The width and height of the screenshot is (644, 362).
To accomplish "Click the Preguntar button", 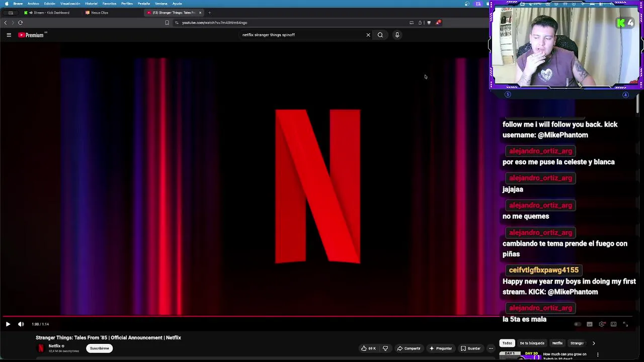I will 440,348.
